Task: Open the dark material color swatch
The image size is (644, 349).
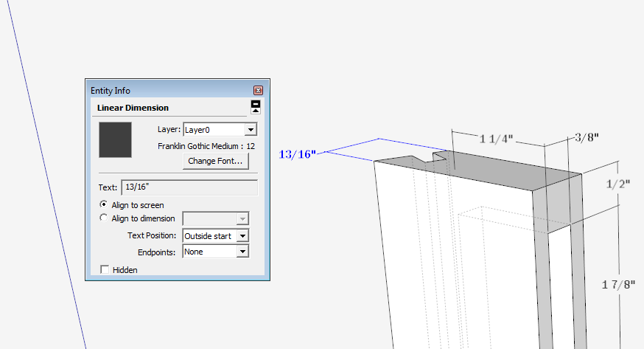Action: [116, 139]
